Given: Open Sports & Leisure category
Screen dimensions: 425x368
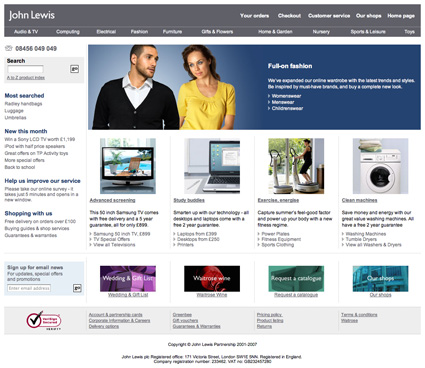Looking at the screenshot, I should pyautogui.click(x=368, y=32).
